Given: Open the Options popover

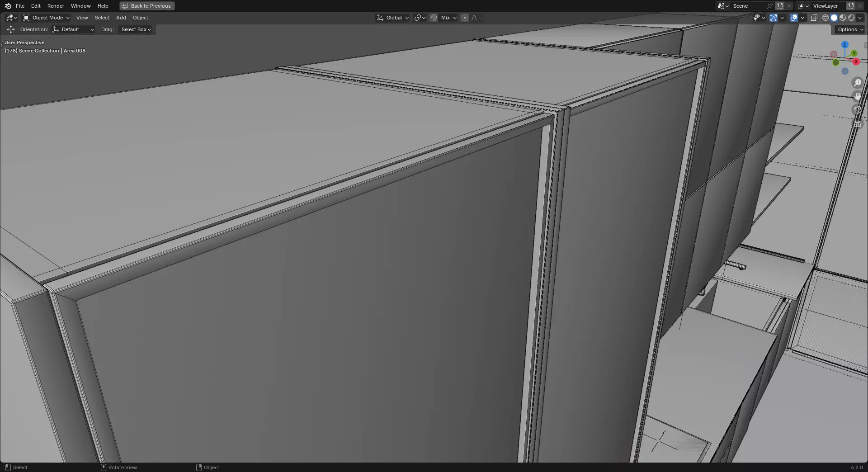Looking at the screenshot, I should click(850, 29).
